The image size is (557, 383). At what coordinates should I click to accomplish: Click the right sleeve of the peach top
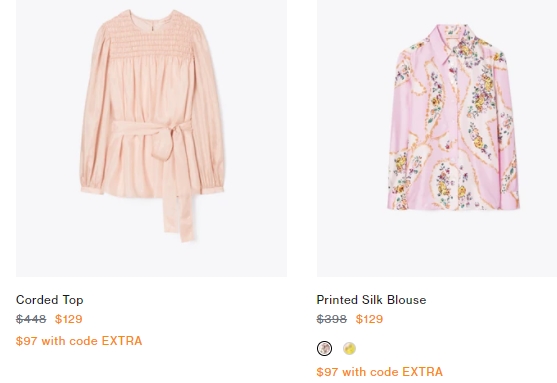point(210,121)
